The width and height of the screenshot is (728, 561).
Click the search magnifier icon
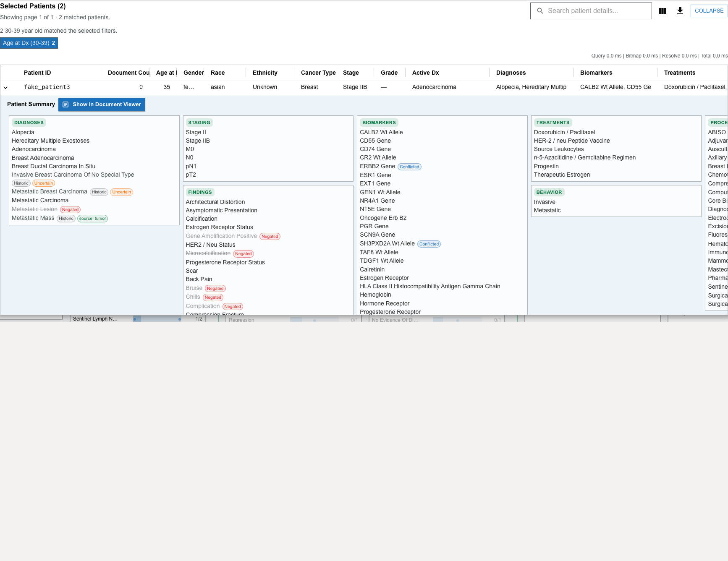540,11
